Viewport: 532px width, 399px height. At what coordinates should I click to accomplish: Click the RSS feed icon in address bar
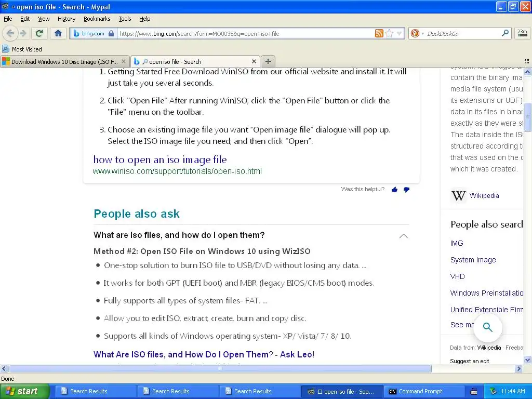(379, 33)
